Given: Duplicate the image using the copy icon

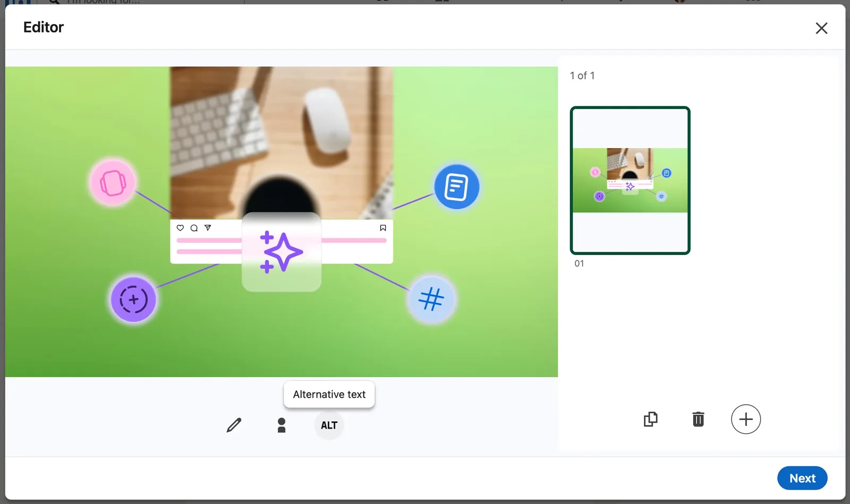Looking at the screenshot, I should 651,419.
